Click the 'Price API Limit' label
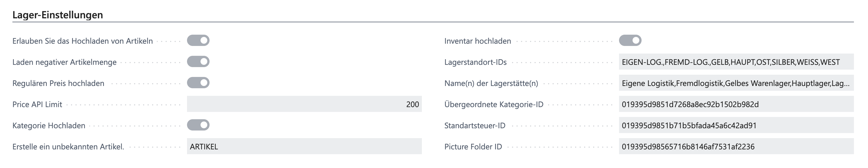This screenshot has width=868, height=168. tap(37, 105)
